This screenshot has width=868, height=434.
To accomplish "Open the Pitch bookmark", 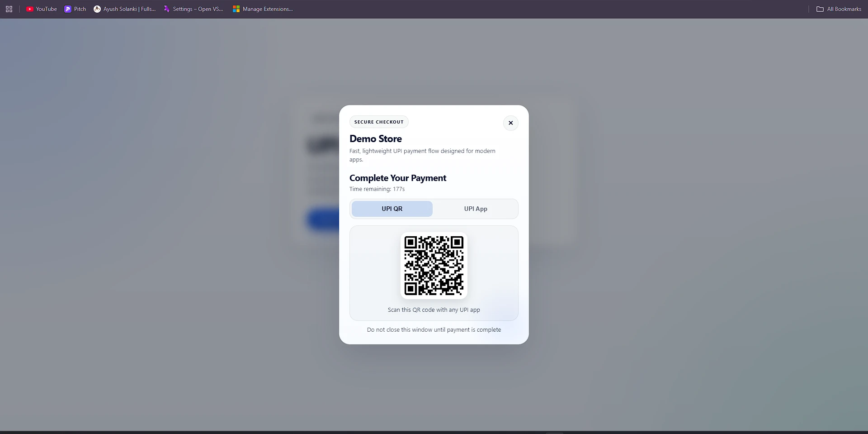I will [75, 9].
